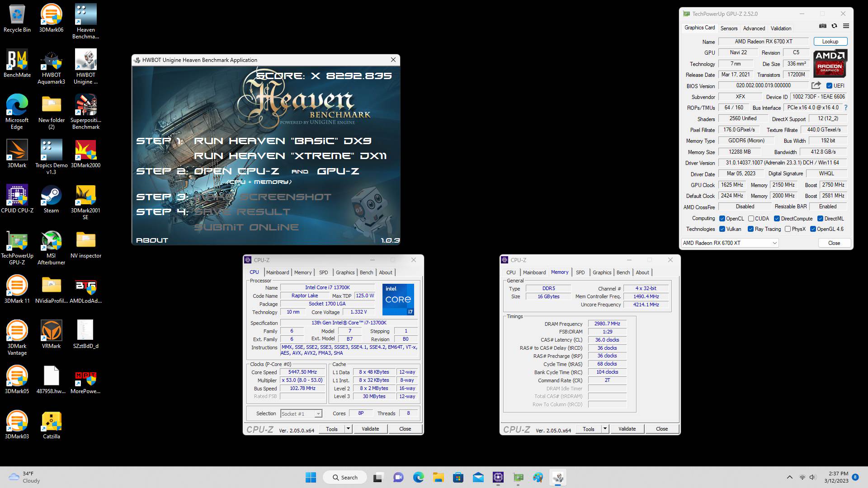Open the 3DMark06 desktop shortcut

[51, 19]
